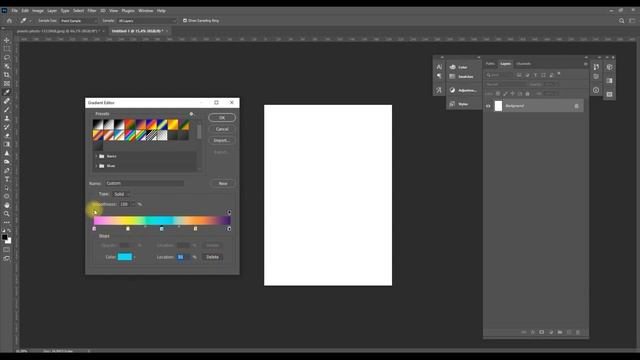640x360 pixels.
Task: Open the Filter menu
Action: coord(92,11)
